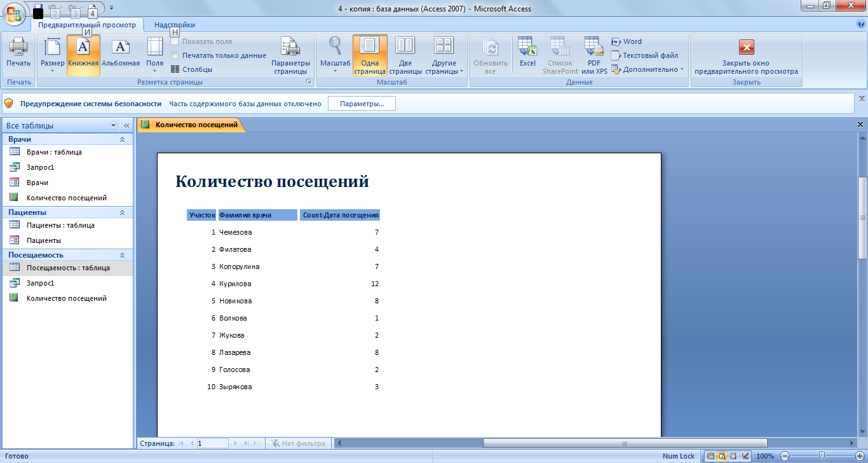Image resolution: width=868 pixels, height=463 pixels.
Task: Collapse the Врачи group
Action: [122, 139]
